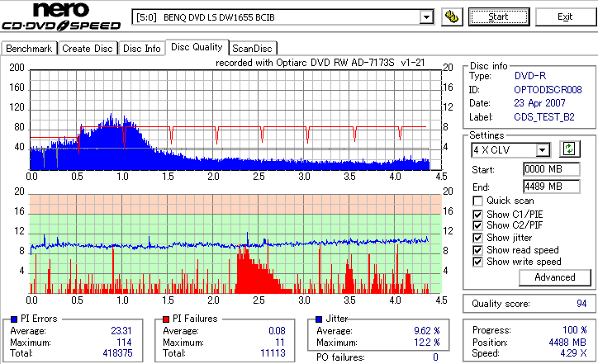The image size is (598, 364).
Task: Click the label value CDS_TEST_B2
Action: 544,117
